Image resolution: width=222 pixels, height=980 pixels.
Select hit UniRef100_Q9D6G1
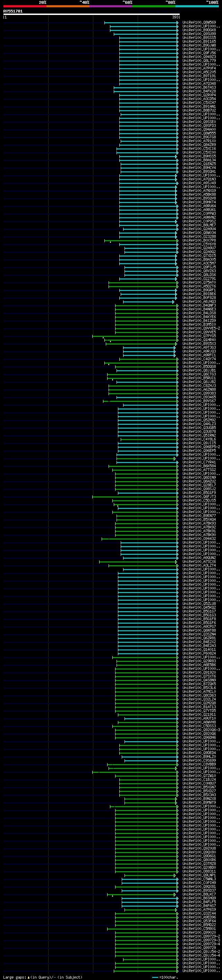coord(199,856)
